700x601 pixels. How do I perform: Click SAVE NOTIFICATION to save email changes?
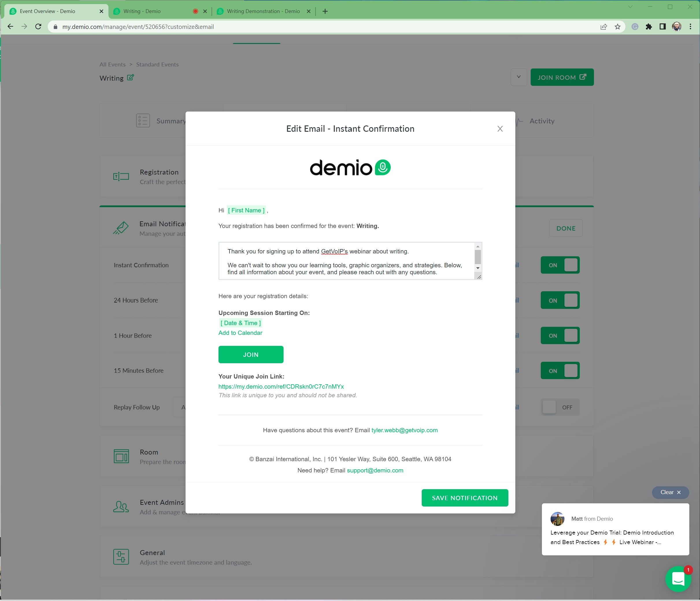click(465, 498)
